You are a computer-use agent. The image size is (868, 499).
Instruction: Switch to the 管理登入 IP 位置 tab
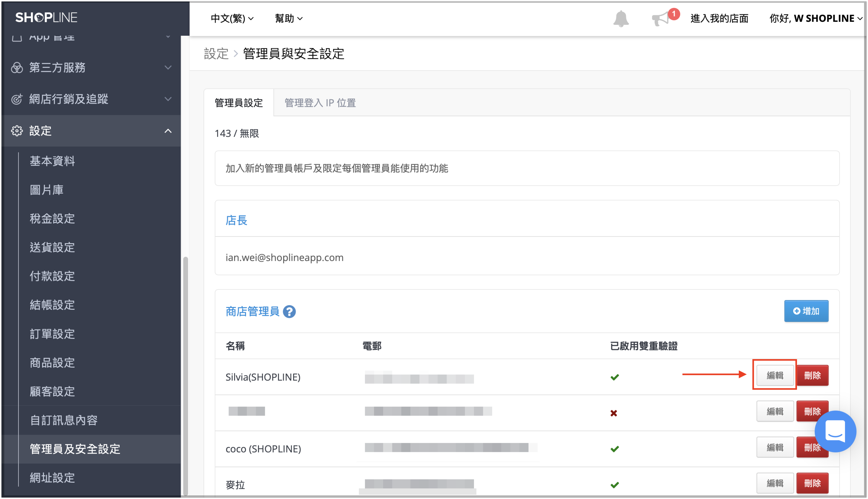(x=320, y=103)
